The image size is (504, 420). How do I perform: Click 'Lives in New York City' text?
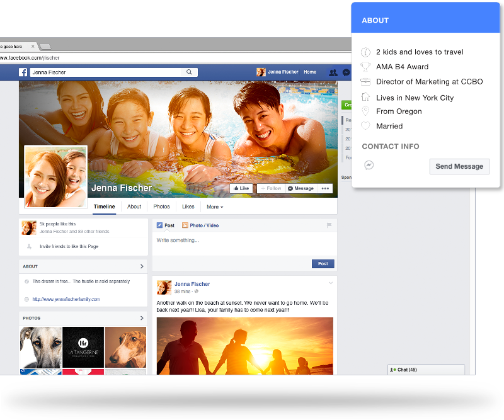pyautogui.click(x=415, y=98)
